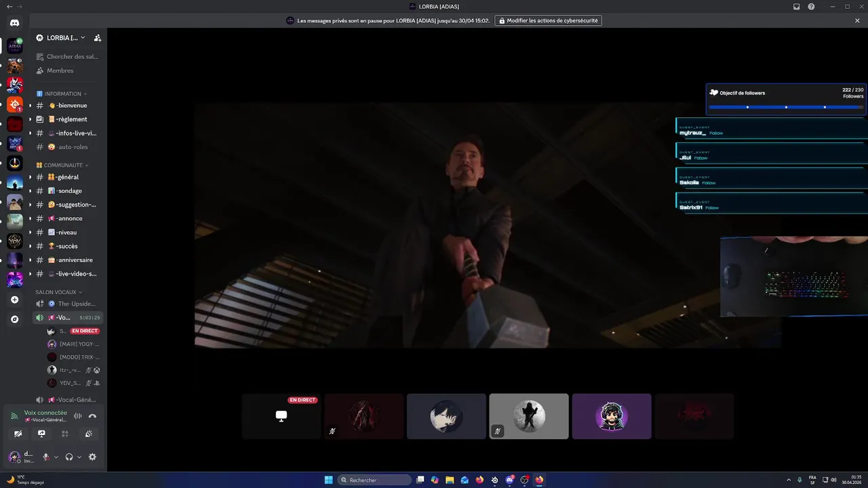Click the invite members icon beside LORBIA
Viewport: 868px width, 488px height.
coord(98,38)
